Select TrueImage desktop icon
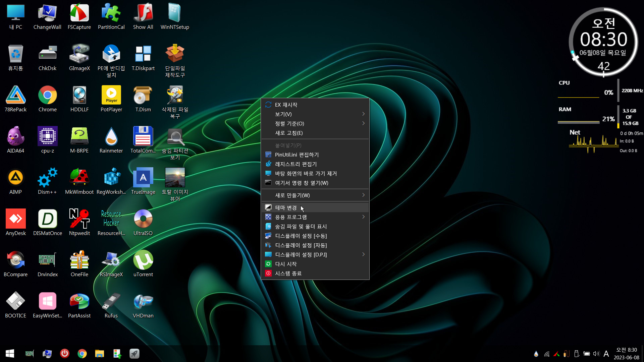Viewport: 644px width, 362px height. pyautogui.click(x=143, y=182)
